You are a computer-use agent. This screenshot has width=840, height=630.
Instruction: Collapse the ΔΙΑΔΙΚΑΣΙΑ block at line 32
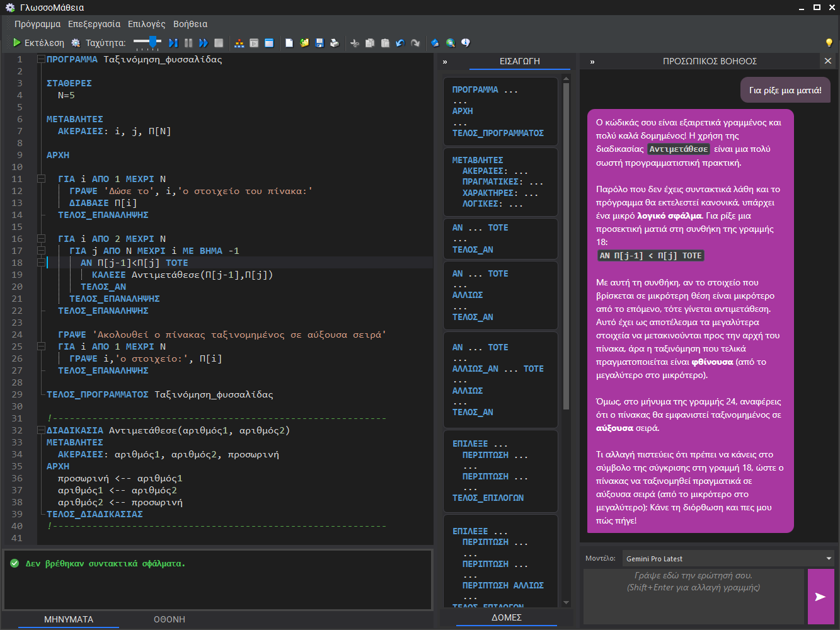point(41,430)
